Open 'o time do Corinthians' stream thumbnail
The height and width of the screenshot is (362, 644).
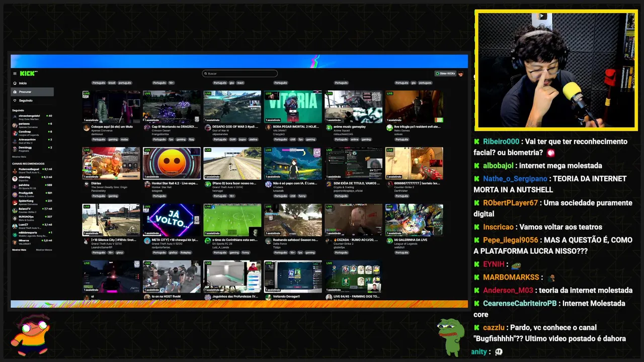[232, 220]
